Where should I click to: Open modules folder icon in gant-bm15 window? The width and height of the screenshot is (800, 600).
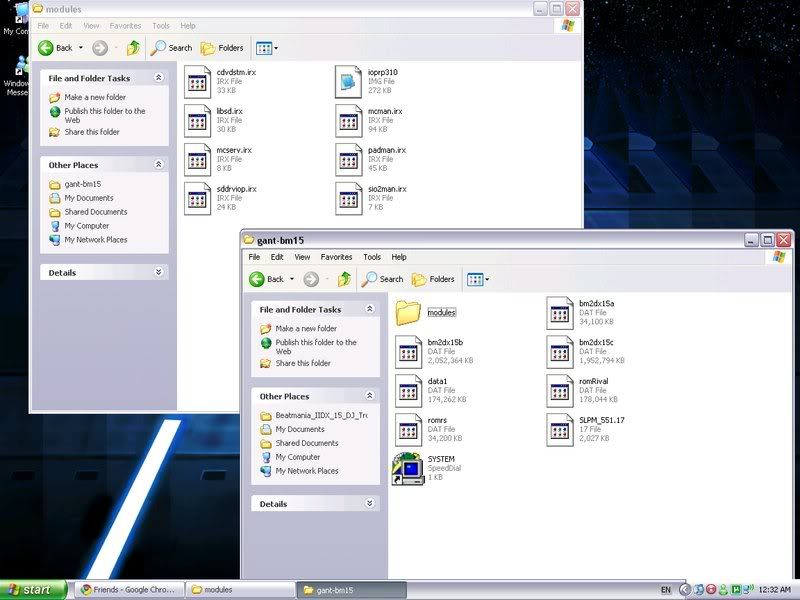(408, 312)
